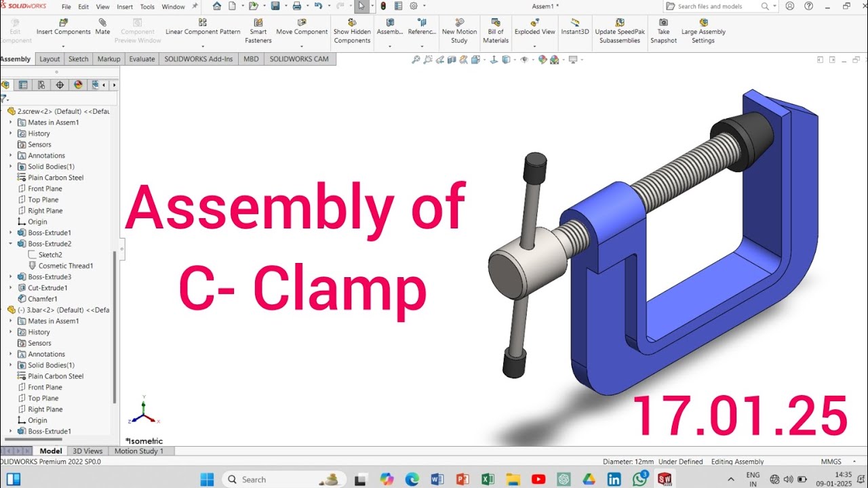Screen dimensions: 868x488
Task: Click the Save icon
Action: coord(275,6)
